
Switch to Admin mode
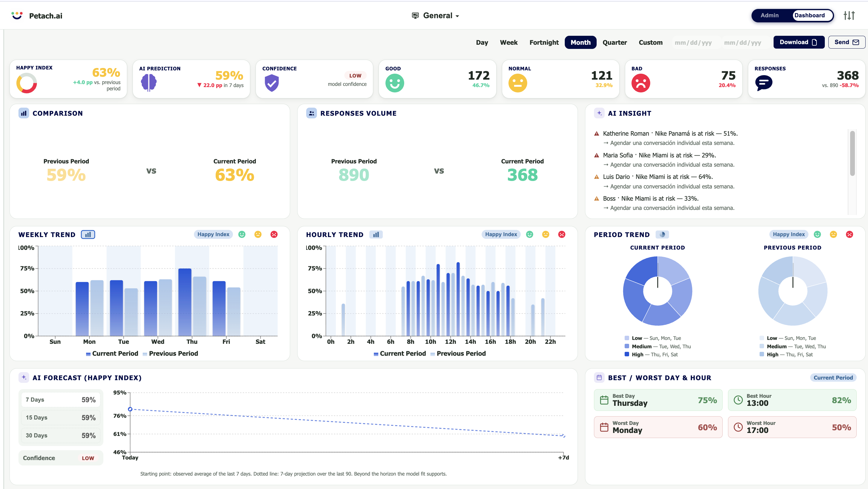(770, 16)
